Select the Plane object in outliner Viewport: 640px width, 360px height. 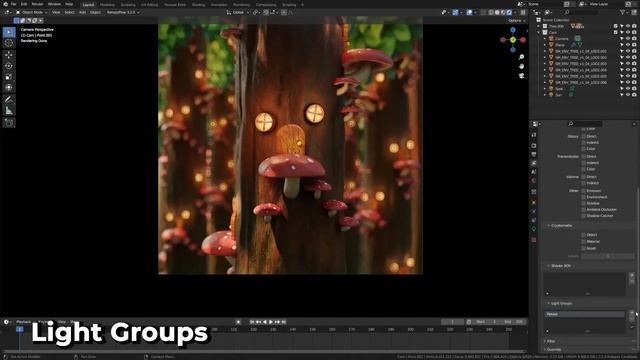(x=560, y=45)
